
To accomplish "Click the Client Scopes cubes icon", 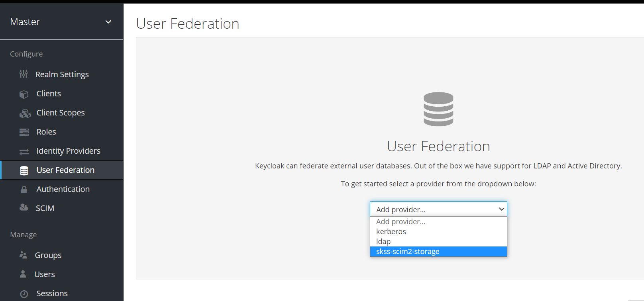I will point(25,113).
